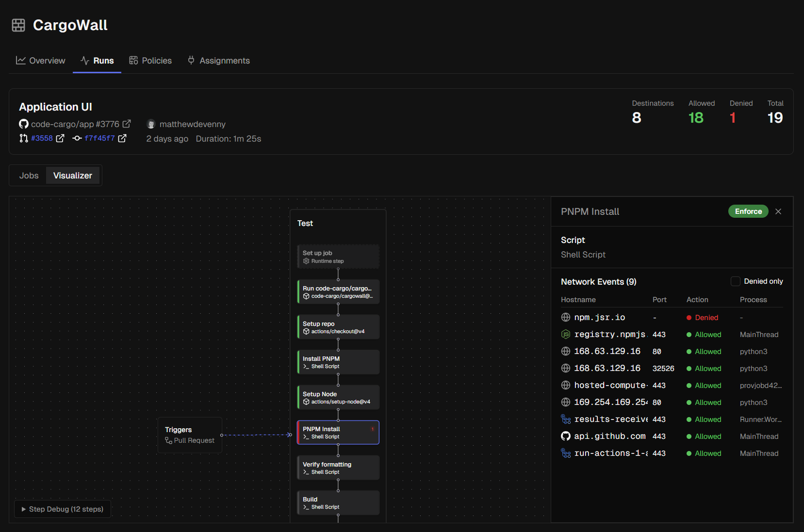Close the PNPM Install details panel

pyautogui.click(x=778, y=211)
